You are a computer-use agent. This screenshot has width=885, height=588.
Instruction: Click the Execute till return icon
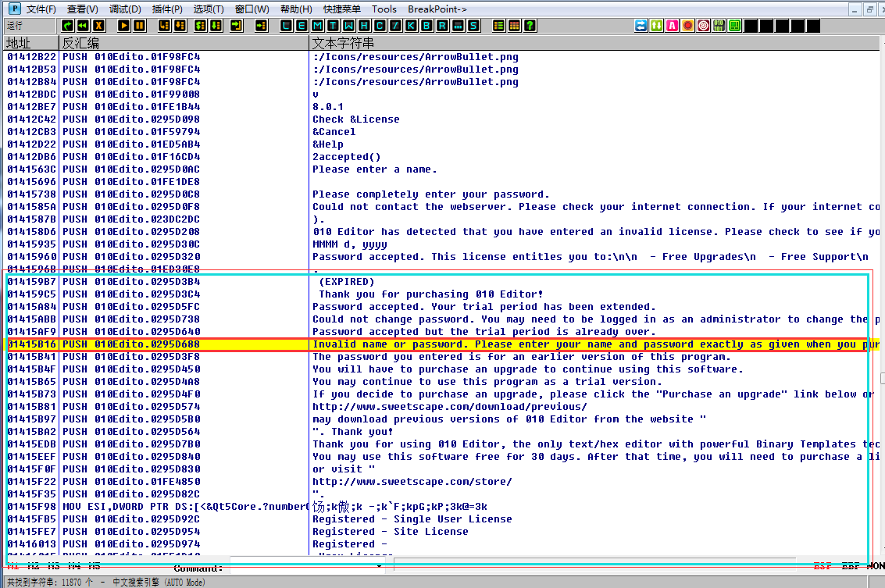(237, 26)
